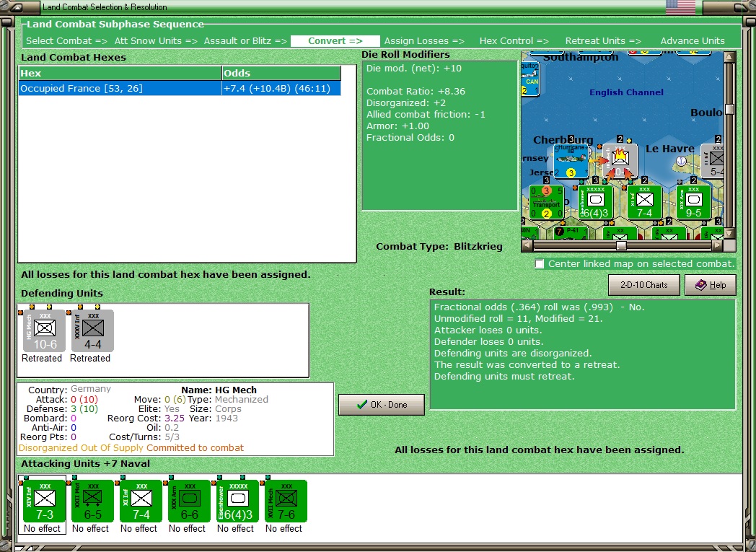The height and width of the screenshot is (552, 756).
Task: Click the 6(4)3 HQ counter on the map
Action: click(x=595, y=203)
